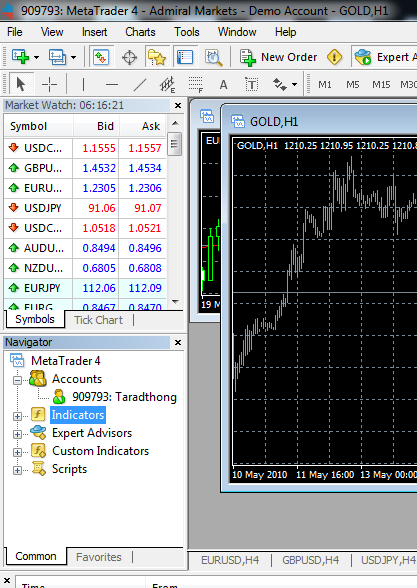Open the Profiles dropdown arrow
This screenshot has width=417, height=588.
74,57
